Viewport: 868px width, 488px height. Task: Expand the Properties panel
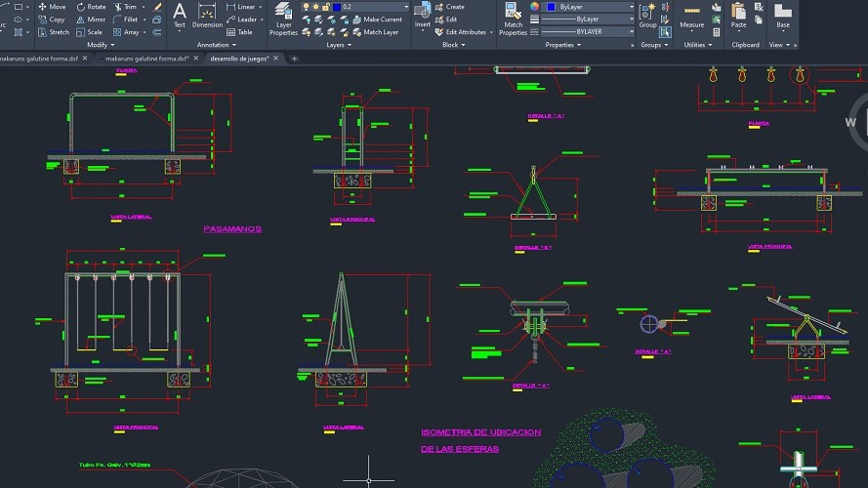click(563, 45)
